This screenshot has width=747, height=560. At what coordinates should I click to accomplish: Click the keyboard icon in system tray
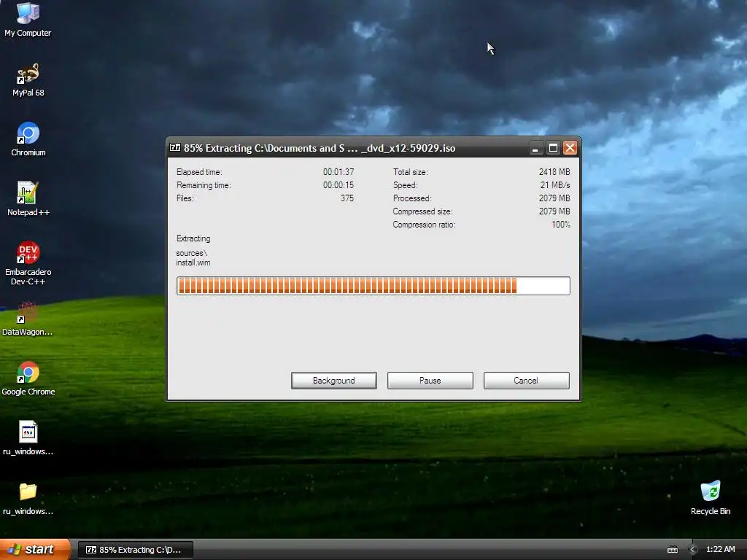pyautogui.click(x=672, y=550)
